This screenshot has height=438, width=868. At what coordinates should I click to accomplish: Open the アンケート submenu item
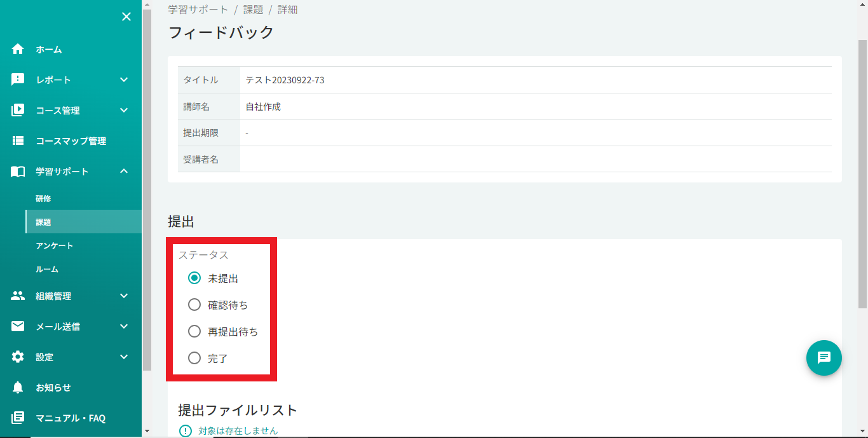pos(55,245)
